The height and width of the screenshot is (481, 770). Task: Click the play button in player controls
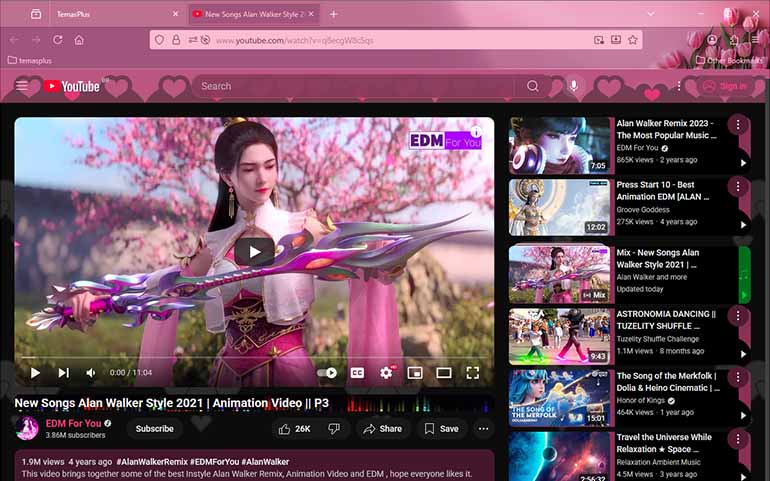point(35,373)
